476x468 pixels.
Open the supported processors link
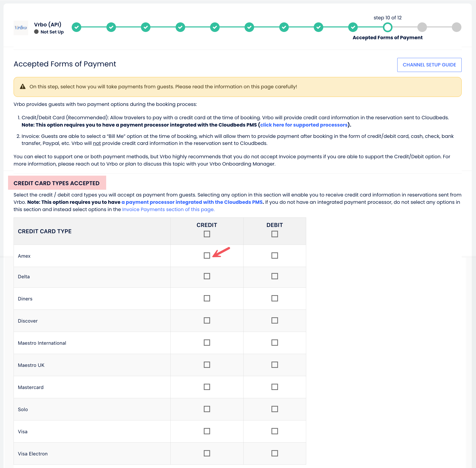[x=304, y=125]
